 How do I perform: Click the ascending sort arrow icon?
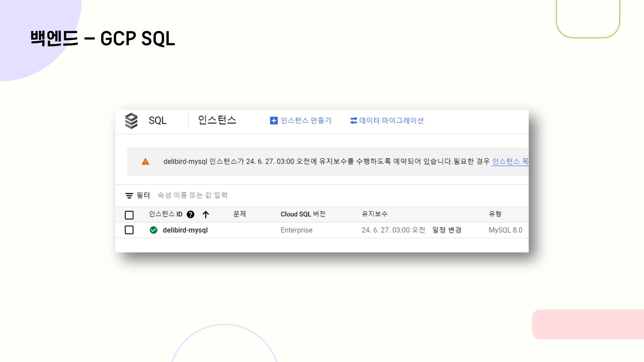pos(205,214)
